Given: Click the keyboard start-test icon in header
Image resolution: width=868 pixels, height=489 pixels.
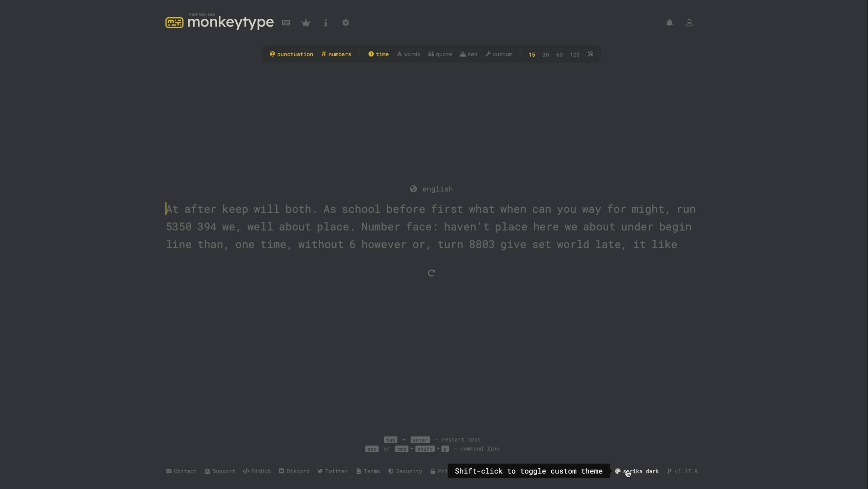Looking at the screenshot, I should [x=286, y=23].
